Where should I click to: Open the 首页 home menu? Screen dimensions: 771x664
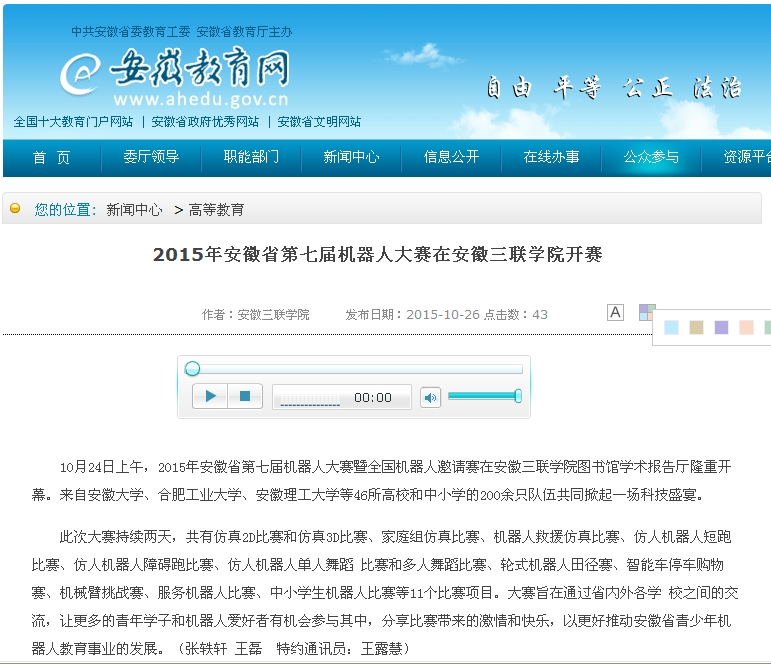coord(52,157)
